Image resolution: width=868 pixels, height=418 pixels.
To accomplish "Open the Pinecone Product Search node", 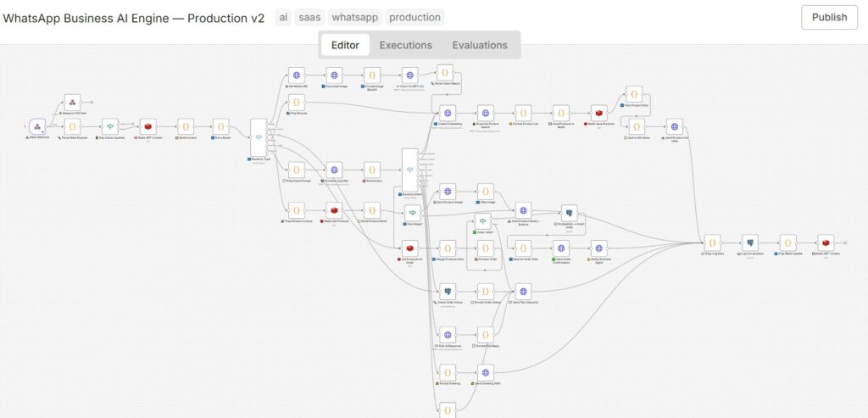I will [x=486, y=113].
